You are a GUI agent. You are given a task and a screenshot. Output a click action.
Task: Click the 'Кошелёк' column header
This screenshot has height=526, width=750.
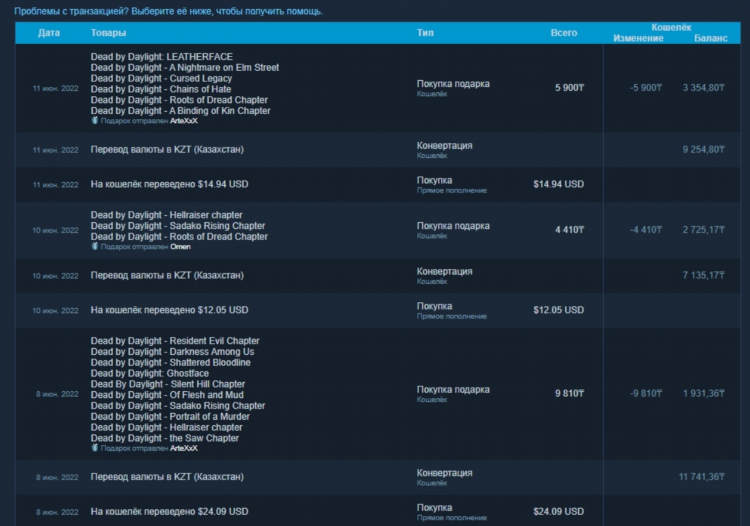[671, 27]
